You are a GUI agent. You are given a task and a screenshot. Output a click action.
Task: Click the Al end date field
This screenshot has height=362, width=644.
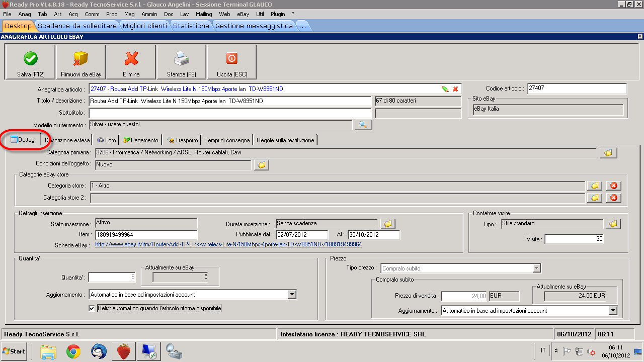(374, 235)
